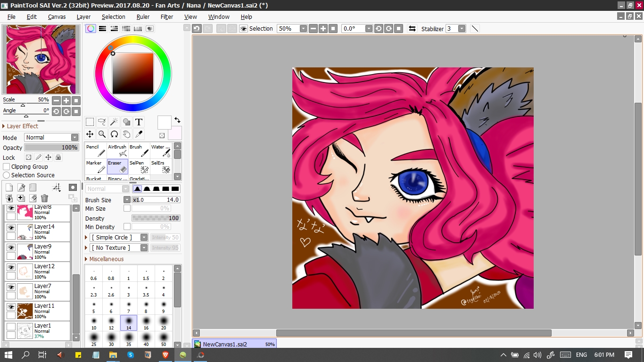Viewport: 644px width, 362px height.
Task: Pick the Text tool
Action: coord(139,122)
